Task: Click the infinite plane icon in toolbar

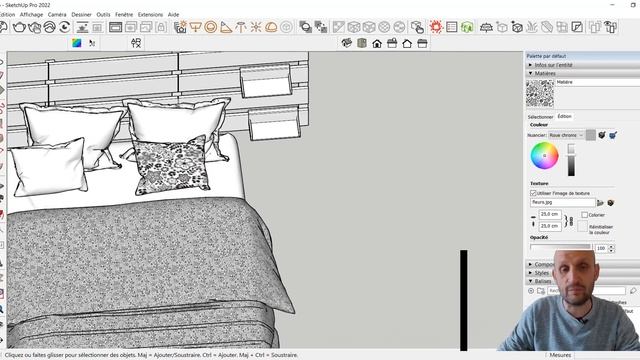Action: (x=486, y=27)
